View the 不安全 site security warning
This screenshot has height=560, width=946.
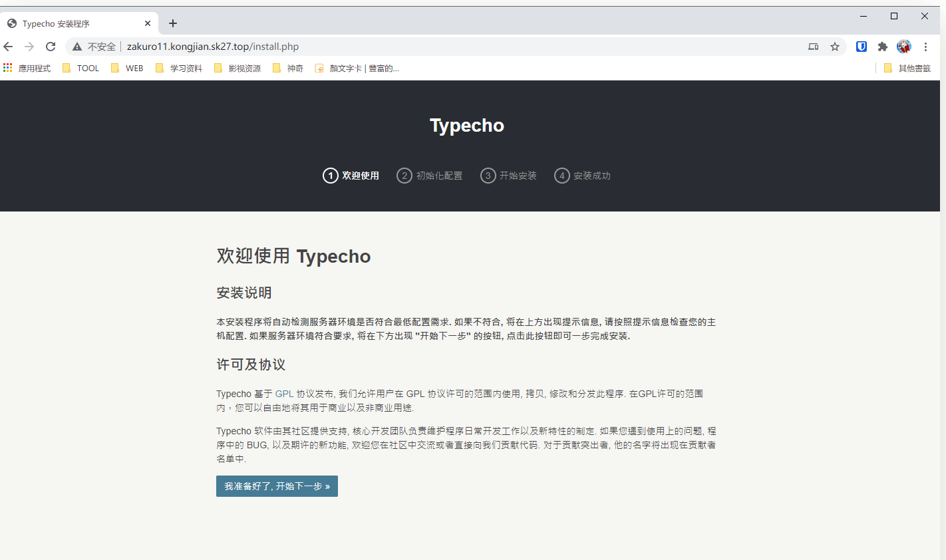pyautogui.click(x=94, y=47)
